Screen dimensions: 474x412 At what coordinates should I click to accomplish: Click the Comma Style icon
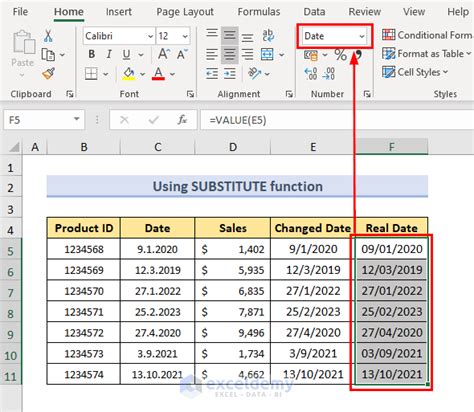coord(358,55)
